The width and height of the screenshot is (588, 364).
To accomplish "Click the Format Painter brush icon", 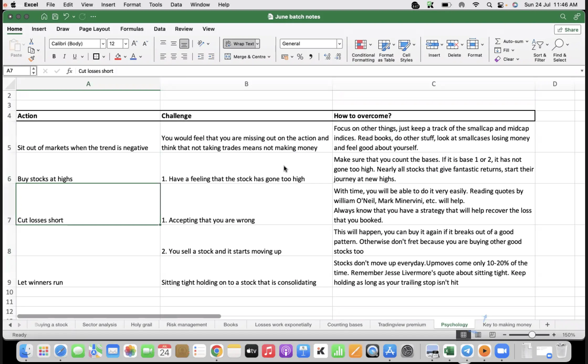I will point(31,59).
